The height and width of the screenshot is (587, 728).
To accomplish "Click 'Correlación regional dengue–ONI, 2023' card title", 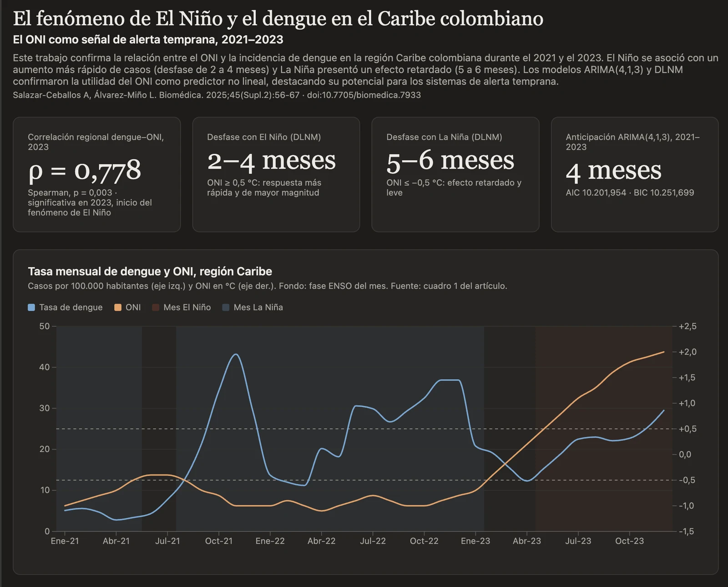I will point(96,142).
